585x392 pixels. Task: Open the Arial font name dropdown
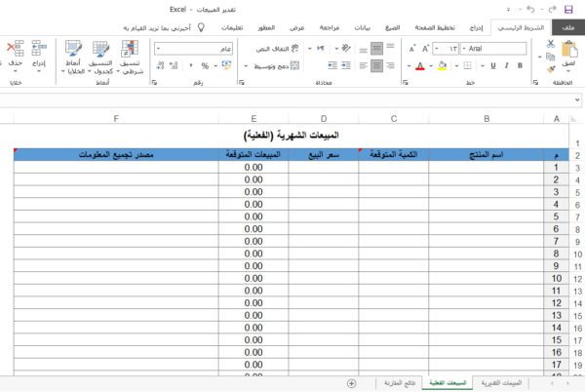tap(464, 49)
